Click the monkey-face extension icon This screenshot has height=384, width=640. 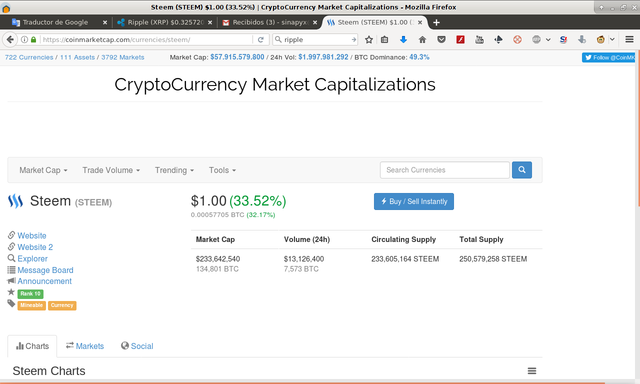point(600,40)
